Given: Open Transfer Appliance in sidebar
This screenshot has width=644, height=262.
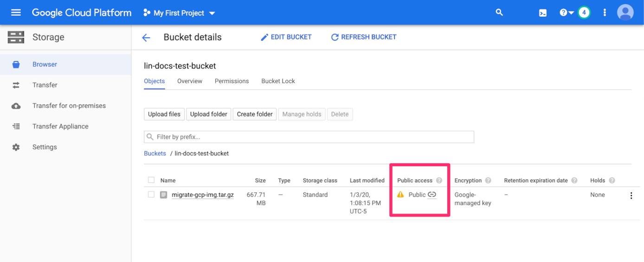Looking at the screenshot, I should 60,126.
